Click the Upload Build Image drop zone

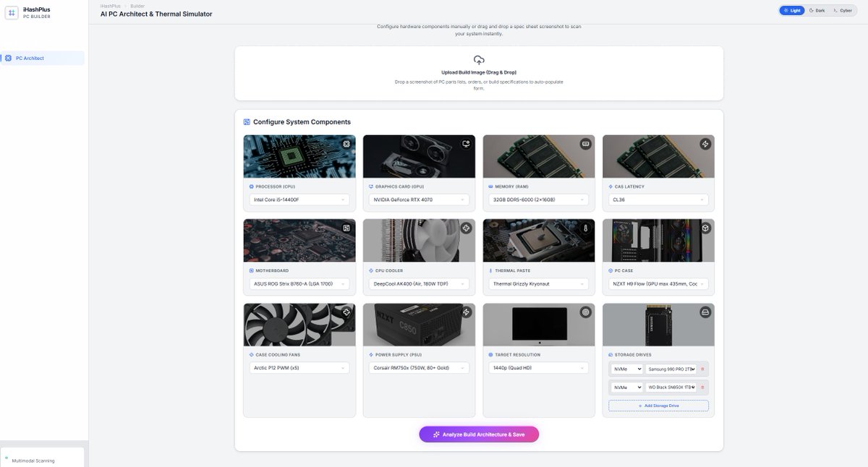[479, 74]
